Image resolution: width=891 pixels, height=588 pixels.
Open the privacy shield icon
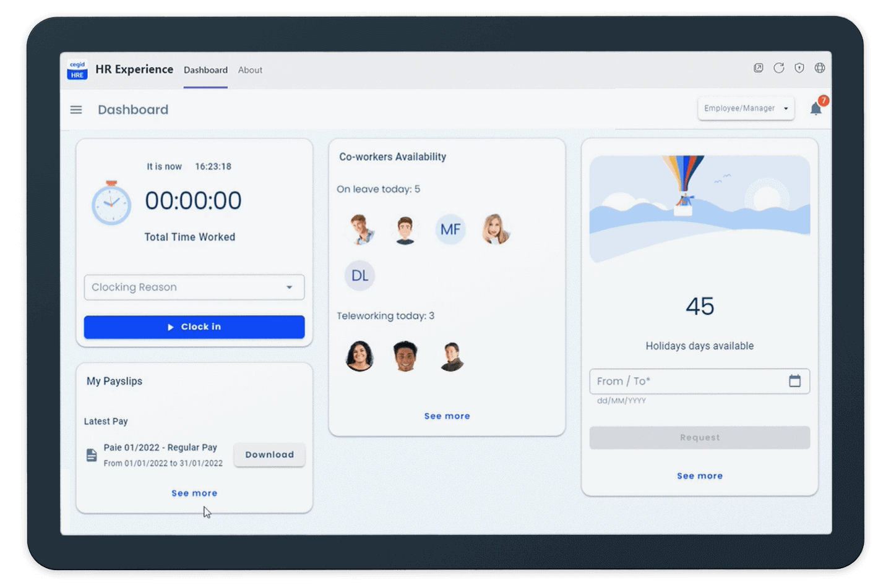tap(799, 68)
